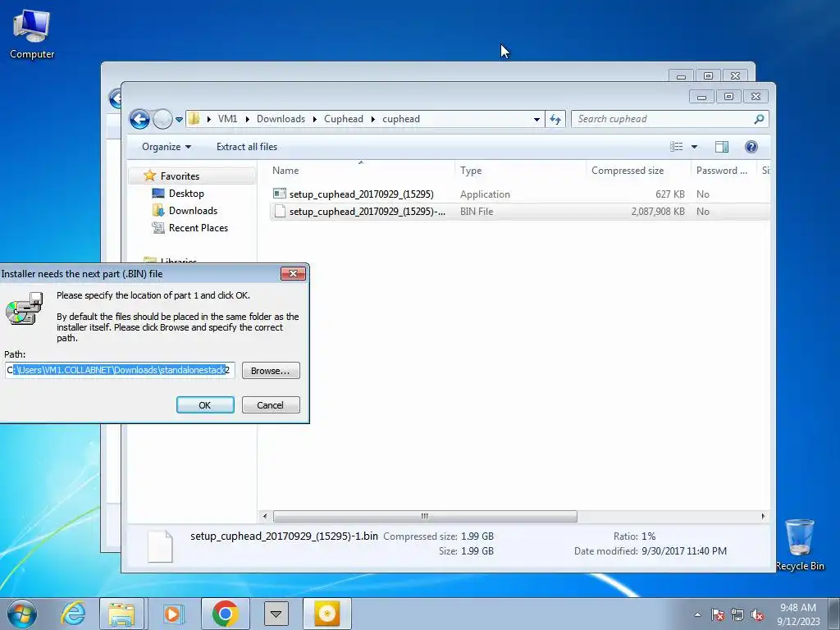Click the horizontal scrollbar thumb
Image resolution: width=840 pixels, height=630 pixels.
[425, 517]
